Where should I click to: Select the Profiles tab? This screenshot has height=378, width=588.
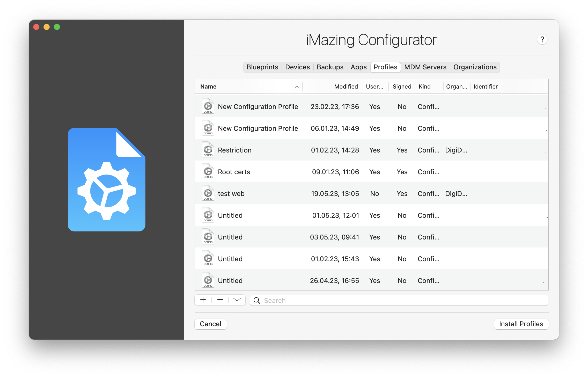click(x=385, y=67)
